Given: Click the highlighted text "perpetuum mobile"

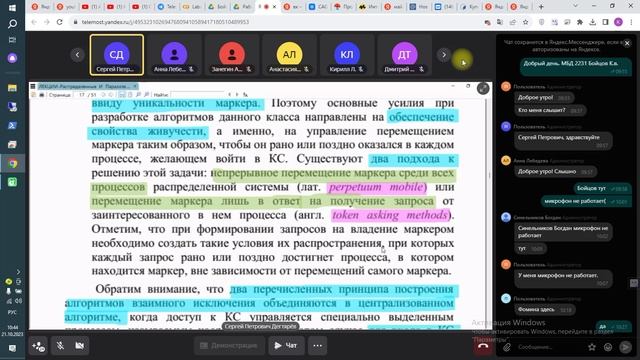Looking at the screenshot, I should (376, 187).
